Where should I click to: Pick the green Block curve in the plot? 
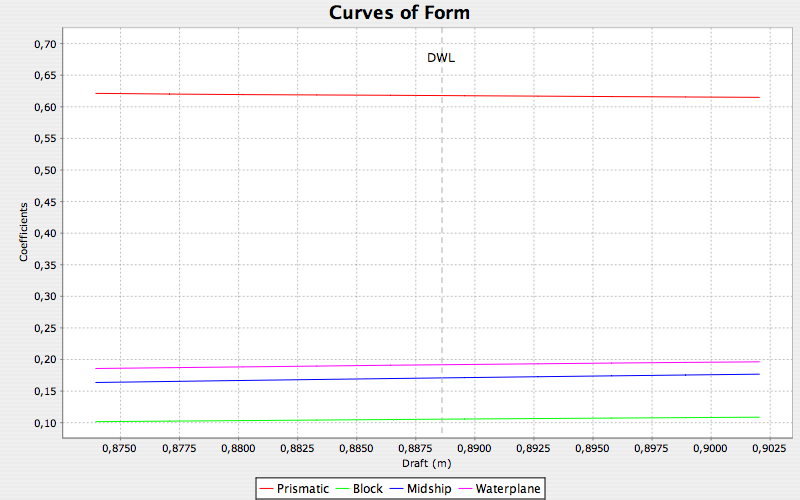pos(300,420)
